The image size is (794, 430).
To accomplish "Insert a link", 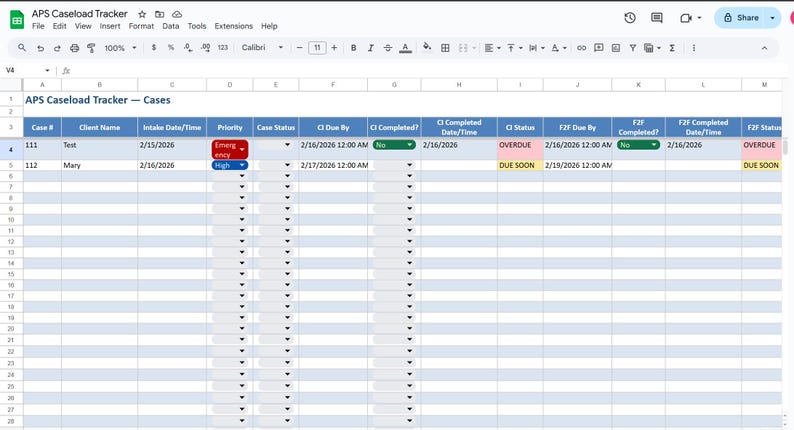I will [581, 48].
